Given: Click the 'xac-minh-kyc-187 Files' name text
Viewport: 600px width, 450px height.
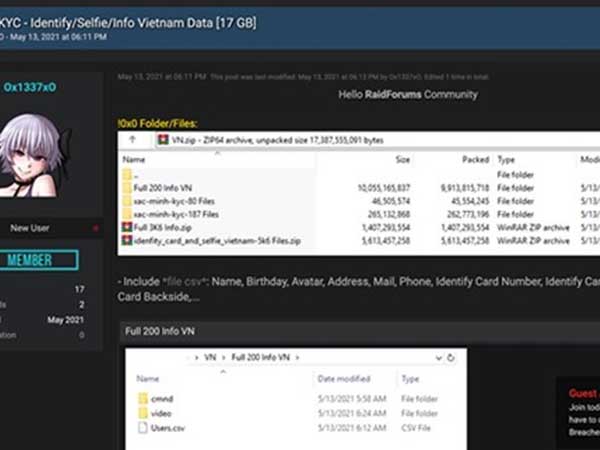Looking at the screenshot, I should 176,214.
